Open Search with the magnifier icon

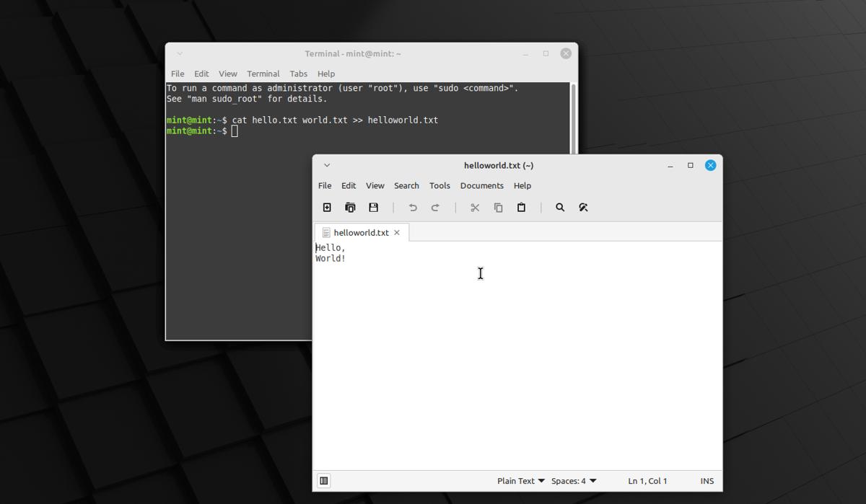[x=560, y=207]
